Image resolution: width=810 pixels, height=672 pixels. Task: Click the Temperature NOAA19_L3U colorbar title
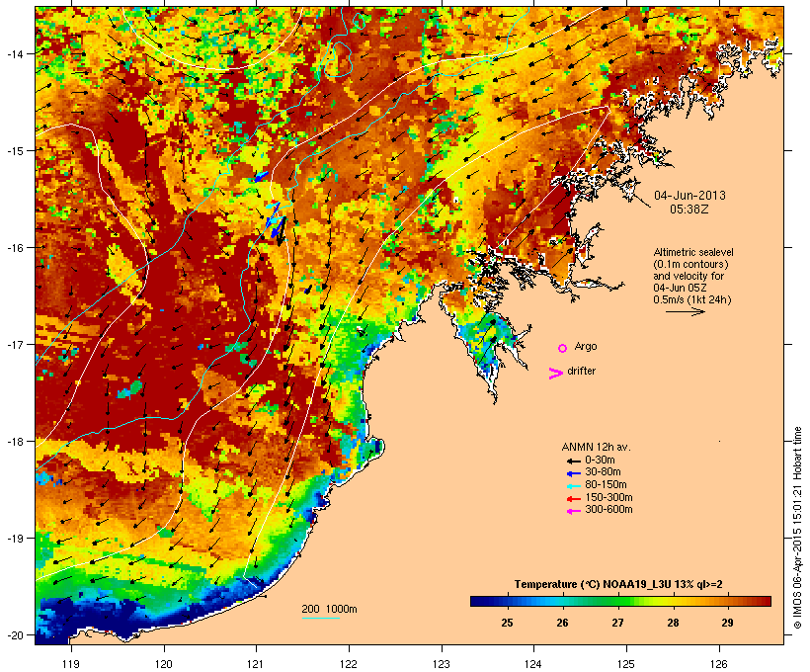click(618, 584)
